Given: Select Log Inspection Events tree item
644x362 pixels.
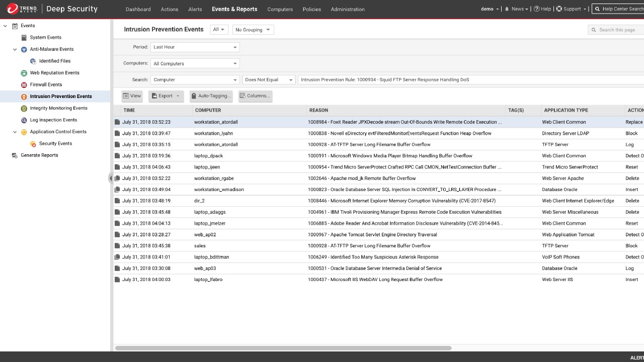Looking at the screenshot, I should [x=53, y=120].
